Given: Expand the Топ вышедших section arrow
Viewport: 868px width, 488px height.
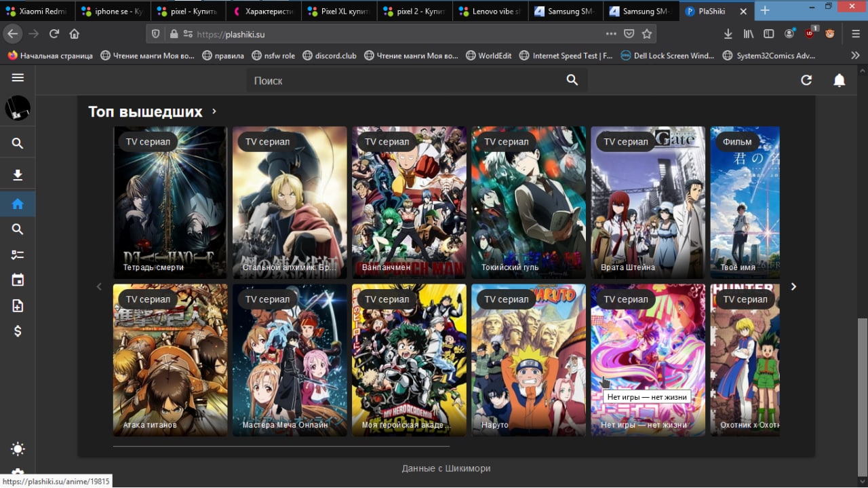Looking at the screenshot, I should 214,111.
